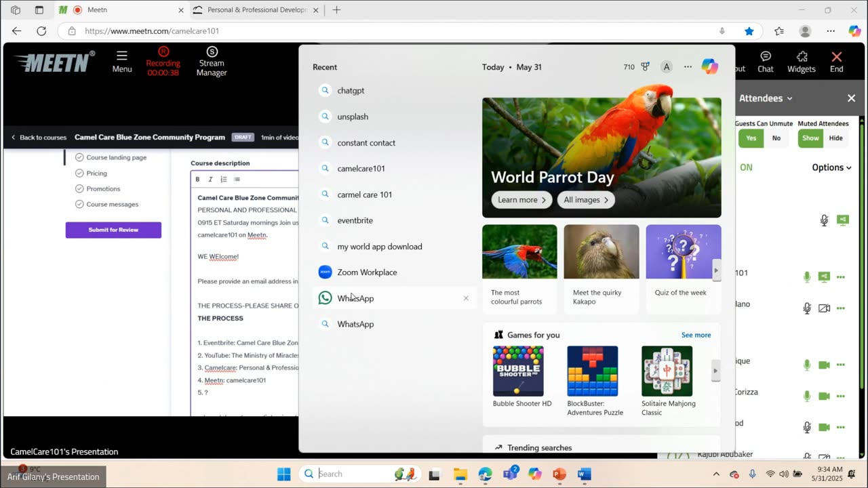Image resolution: width=868 pixels, height=488 pixels.
Task: Toggle bold in course description editor
Action: pyautogui.click(x=197, y=179)
